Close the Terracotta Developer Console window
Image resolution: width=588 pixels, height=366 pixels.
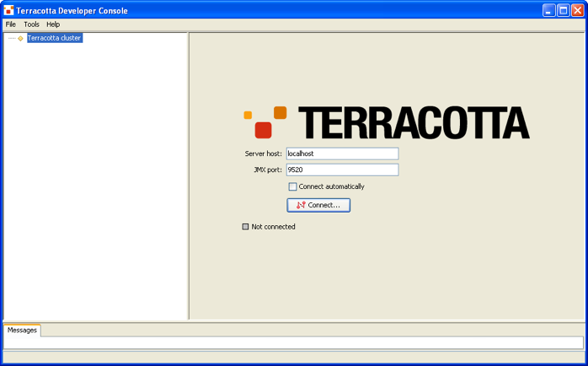click(578, 10)
